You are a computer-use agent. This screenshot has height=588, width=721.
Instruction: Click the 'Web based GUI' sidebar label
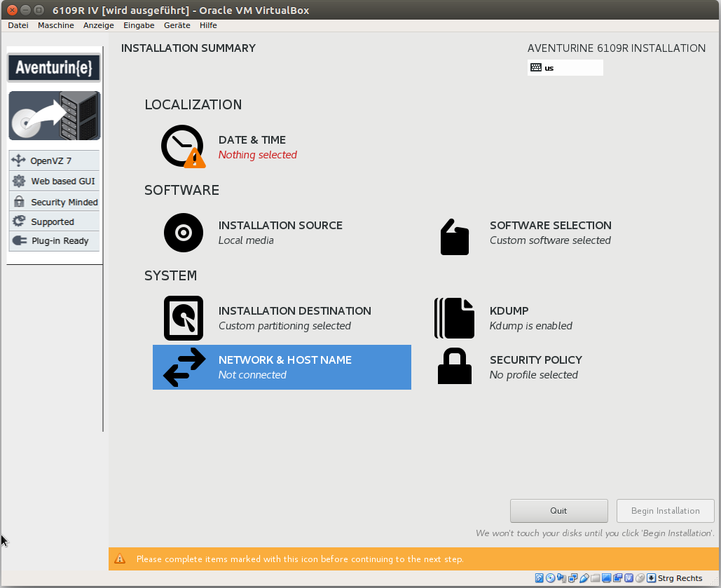pos(63,182)
